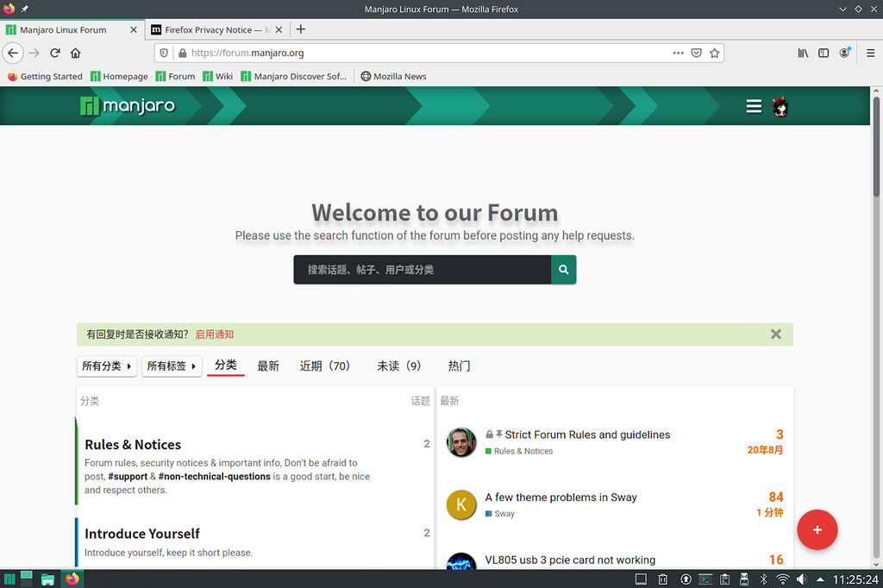The height and width of the screenshot is (588, 883).
Task: Click the magnifying glass search icon
Action: click(564, 269)
